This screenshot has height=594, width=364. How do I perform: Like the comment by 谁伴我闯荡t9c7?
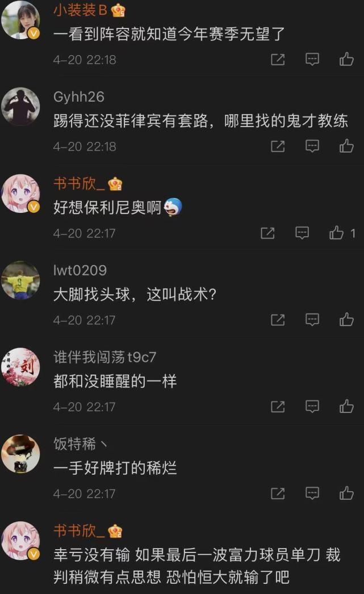[346, 407]
